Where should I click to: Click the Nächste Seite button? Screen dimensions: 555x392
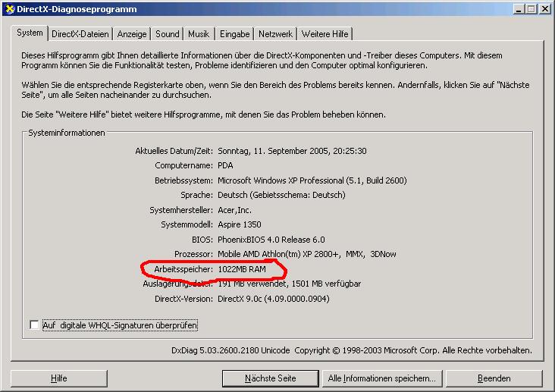pos(270,378)
